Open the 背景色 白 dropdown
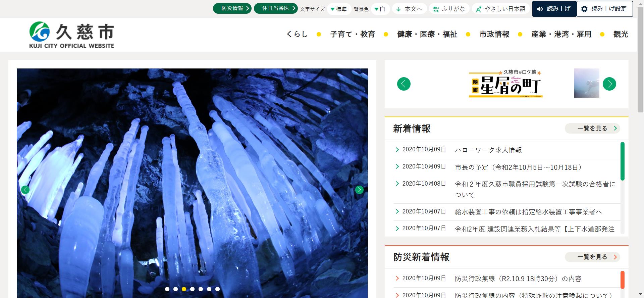The image size is (644, 298). pos(380,9)
